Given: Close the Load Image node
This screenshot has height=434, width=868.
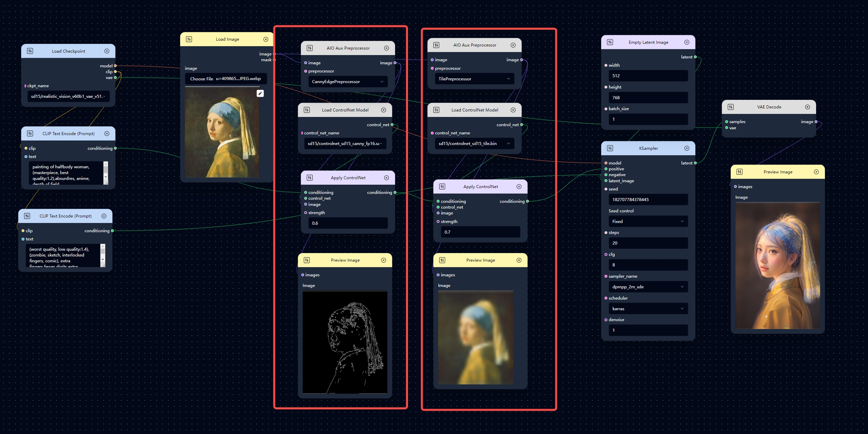Looking at the screenshot, I should pyautogui.click(x=266, y=39).
